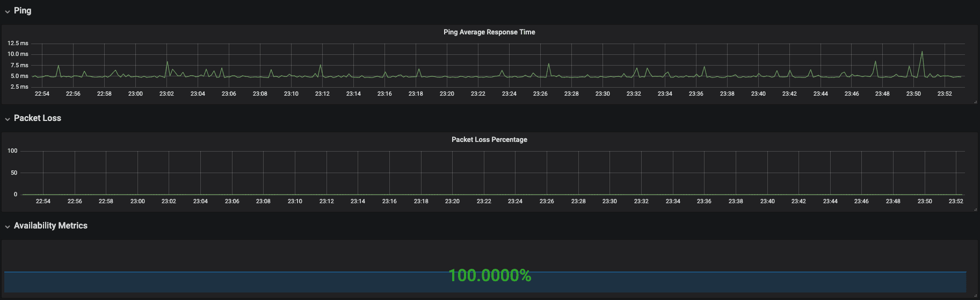980x300 pixels.
Task: Click the Ping panel's corner resize handle
Action: 975,102
